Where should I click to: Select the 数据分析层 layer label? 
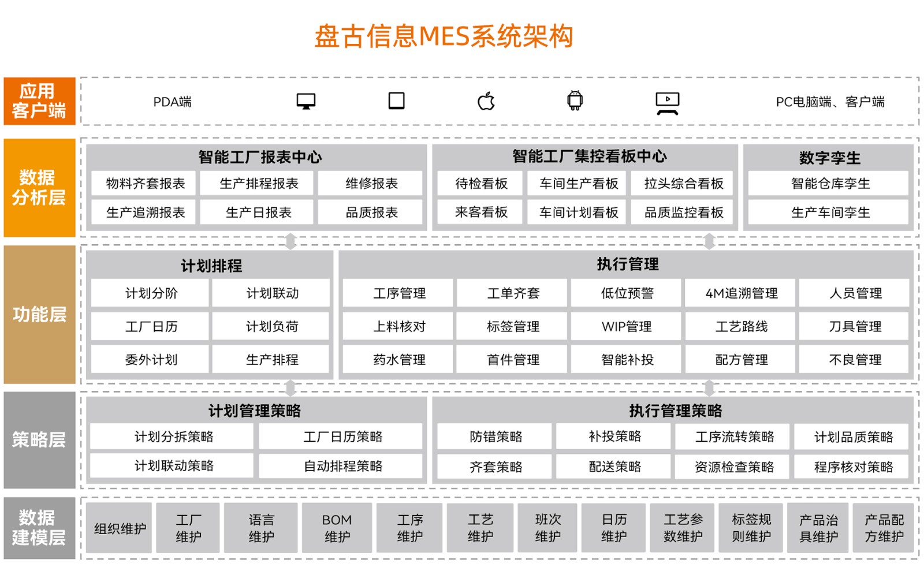(x=39, y=188)
